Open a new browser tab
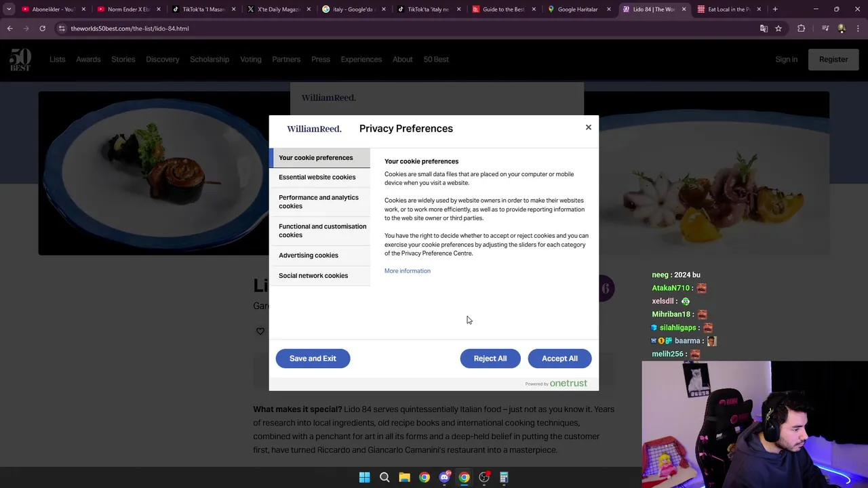Screen dimensions: 868x488 pyautogui.click(x=775, y=9)
